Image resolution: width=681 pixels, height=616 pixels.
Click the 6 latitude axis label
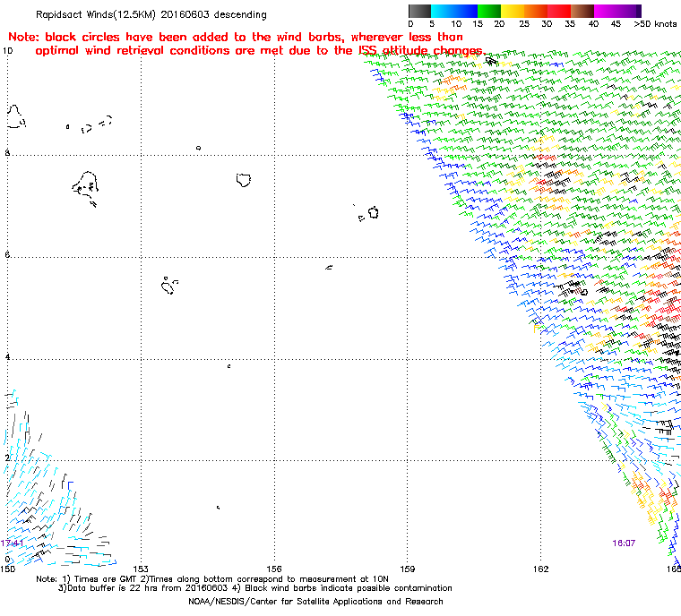pyautogui.click(x=7, y=254)
